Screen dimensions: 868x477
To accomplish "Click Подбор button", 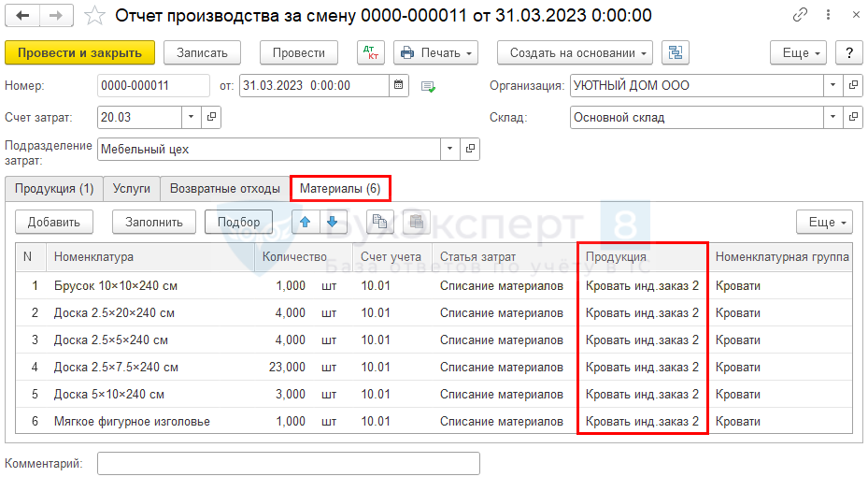I will 238,223.
